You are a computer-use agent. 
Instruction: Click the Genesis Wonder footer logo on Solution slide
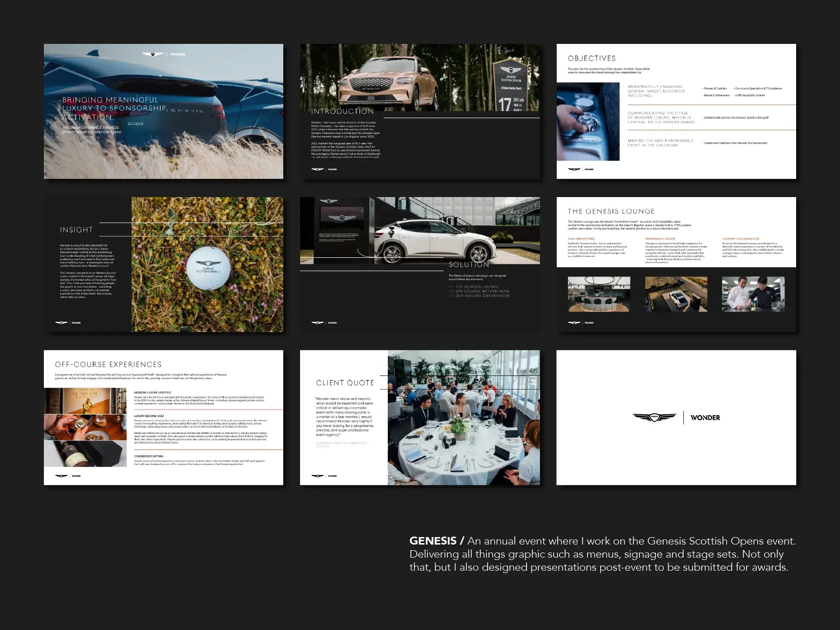click(324, 323)
